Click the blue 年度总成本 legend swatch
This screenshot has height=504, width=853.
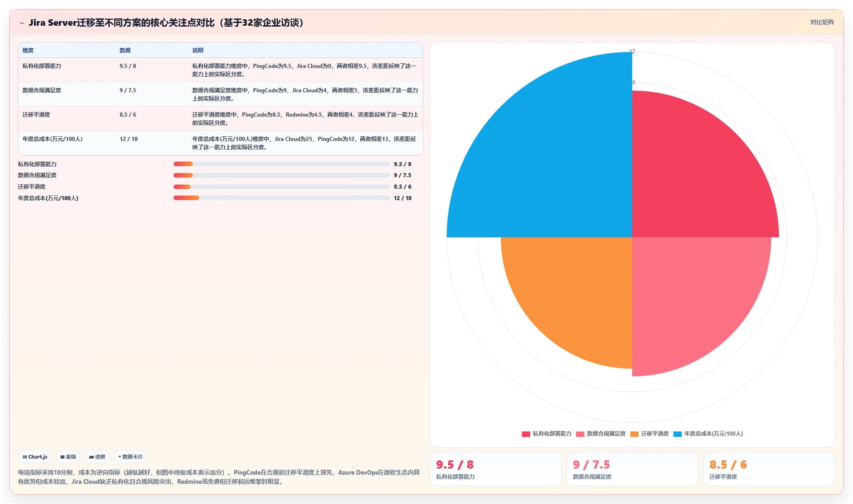(678, 434)
